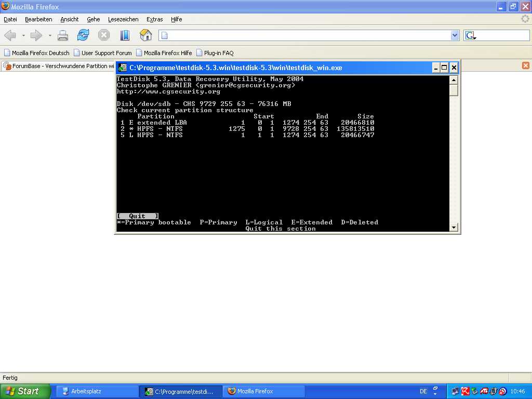
Task: Open the Forward history dropdown arrow
Action: pos(49,35)
